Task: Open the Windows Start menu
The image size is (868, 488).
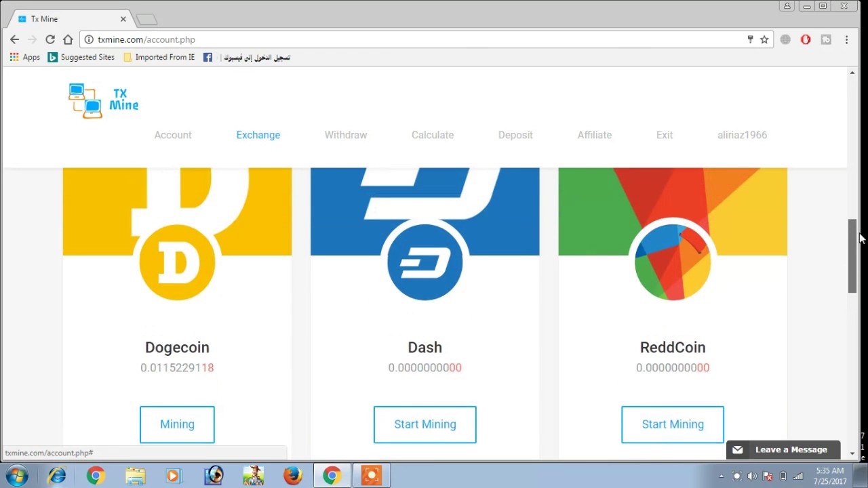Action: [x=17, y=475]
